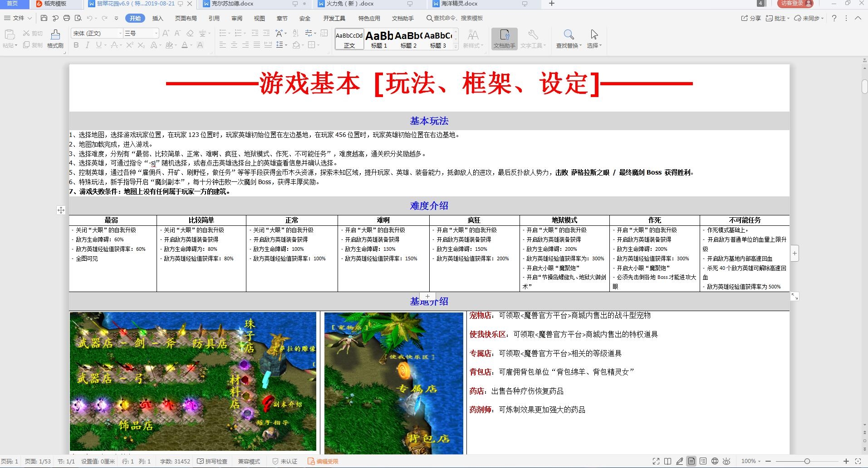Toggle Italic formatting
This screenshot has width=868, height=468.
pos(87,45)
